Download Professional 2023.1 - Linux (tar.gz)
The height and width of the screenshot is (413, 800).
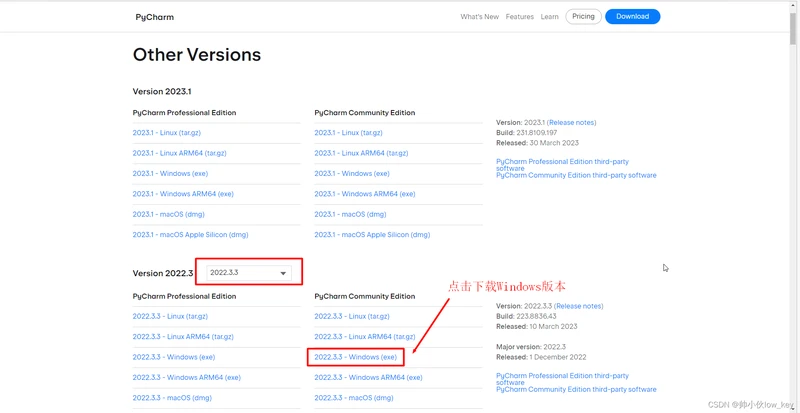coord(167,133)
